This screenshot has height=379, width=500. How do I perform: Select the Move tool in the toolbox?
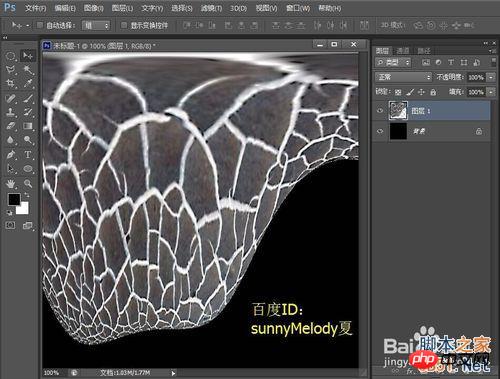point(28,56)
